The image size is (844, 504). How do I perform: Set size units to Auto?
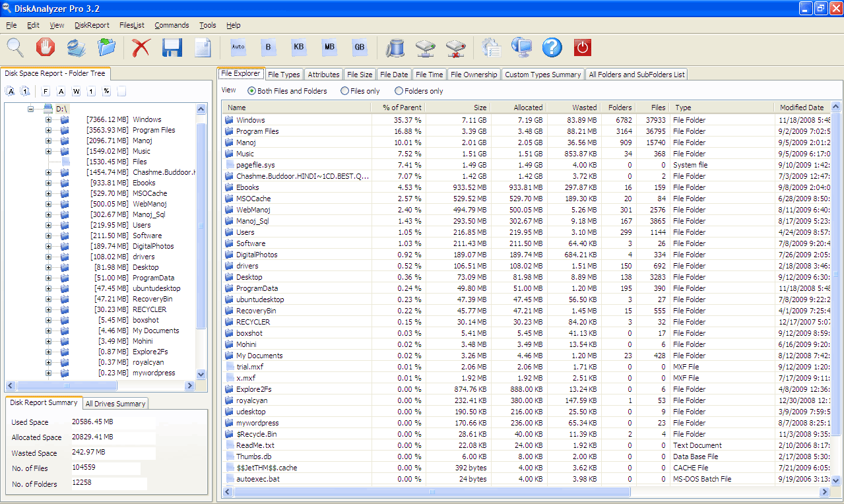click(238, 47)
